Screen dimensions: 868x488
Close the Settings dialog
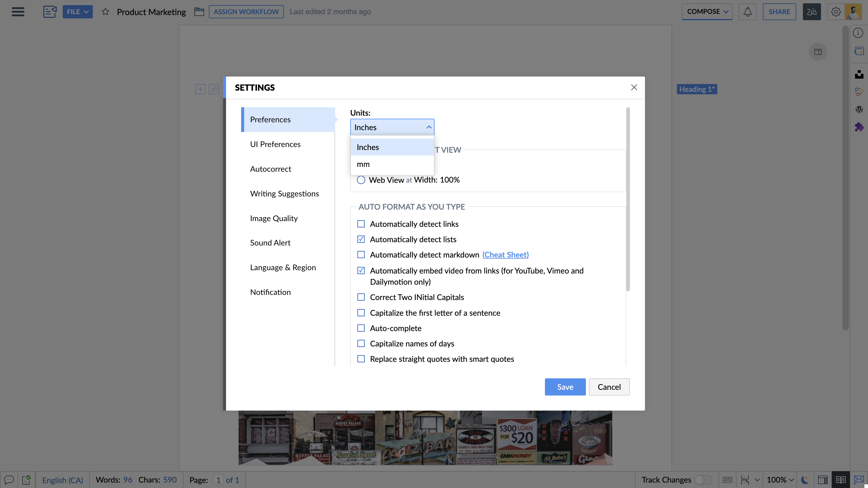(x=634, y=87)
